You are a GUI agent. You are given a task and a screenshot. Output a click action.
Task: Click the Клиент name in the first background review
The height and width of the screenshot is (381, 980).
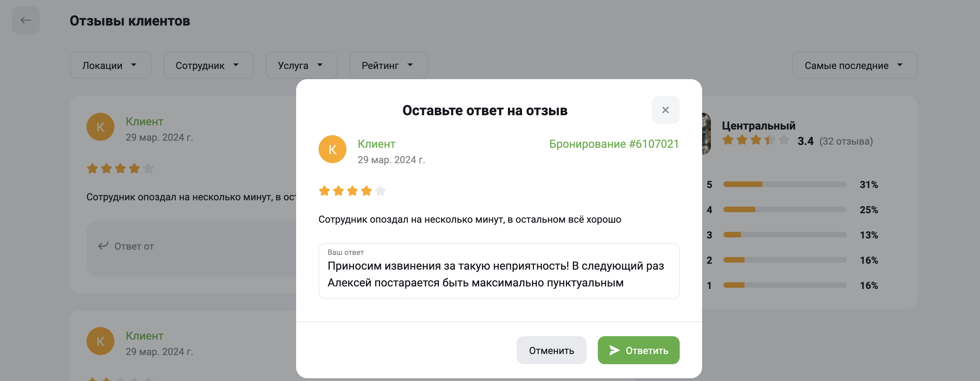coord(145,122)
